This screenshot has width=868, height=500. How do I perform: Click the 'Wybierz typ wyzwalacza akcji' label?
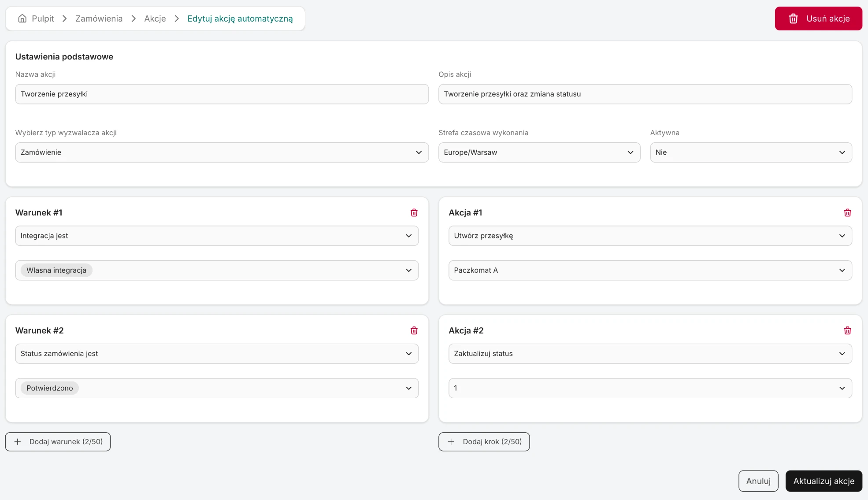pos(66,133)
